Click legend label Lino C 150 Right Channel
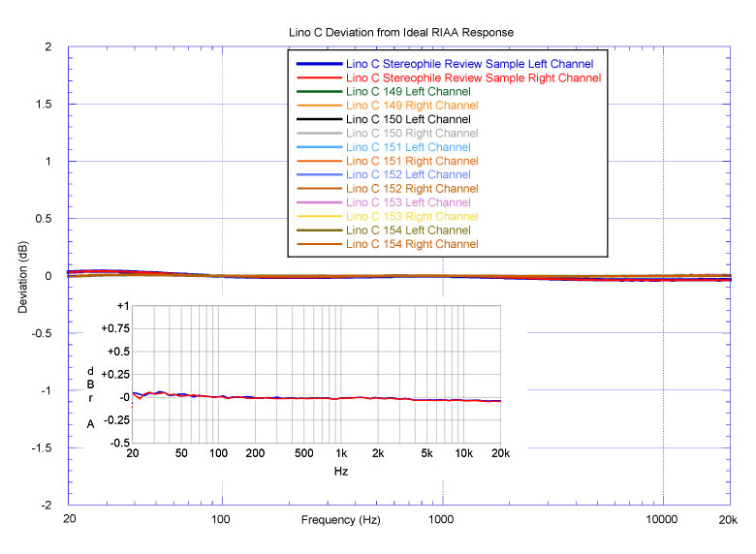The width and height of the screenshot is (756, 554). (x=412, y=133)
